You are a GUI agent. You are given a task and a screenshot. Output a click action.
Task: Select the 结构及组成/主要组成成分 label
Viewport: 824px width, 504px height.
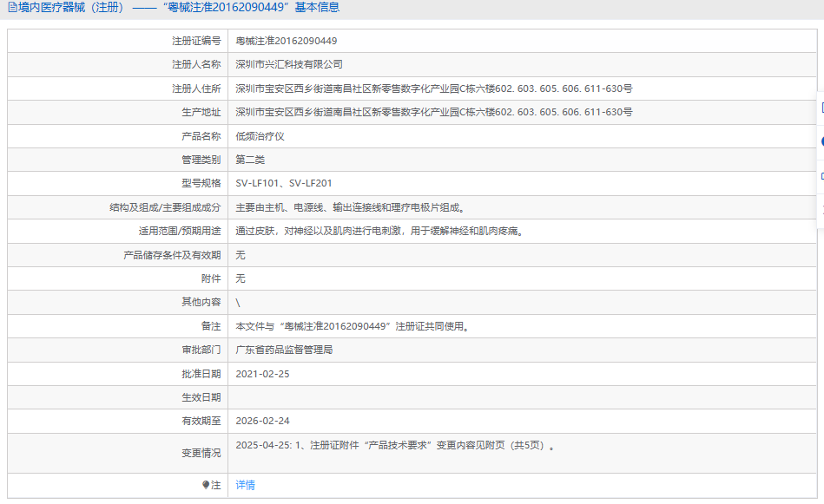tap(165, 208)
